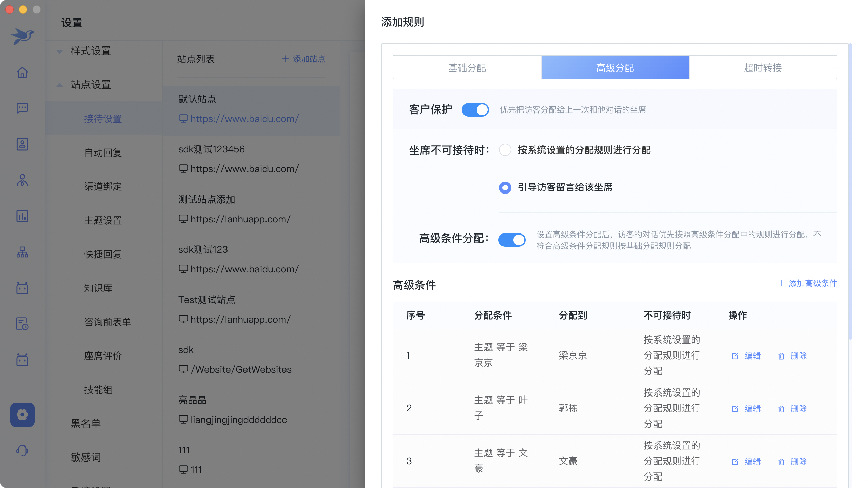Image resolution: width=868 pixels, height=488 pixels.
Task: Click the headset support icon
Action: (22, 450)
